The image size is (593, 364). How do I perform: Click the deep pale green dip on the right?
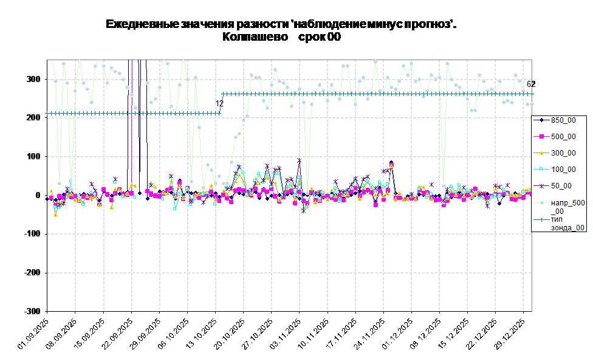[x=444, y=186]
